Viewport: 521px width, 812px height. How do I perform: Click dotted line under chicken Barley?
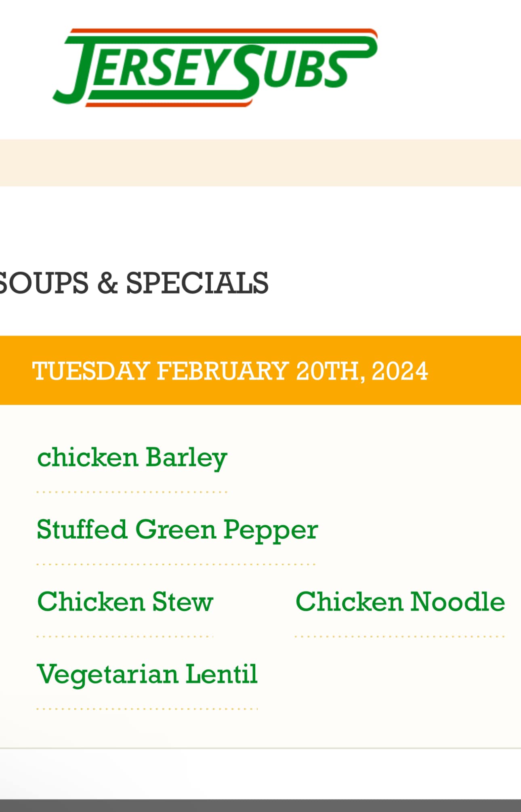click(x=132, y=492)
